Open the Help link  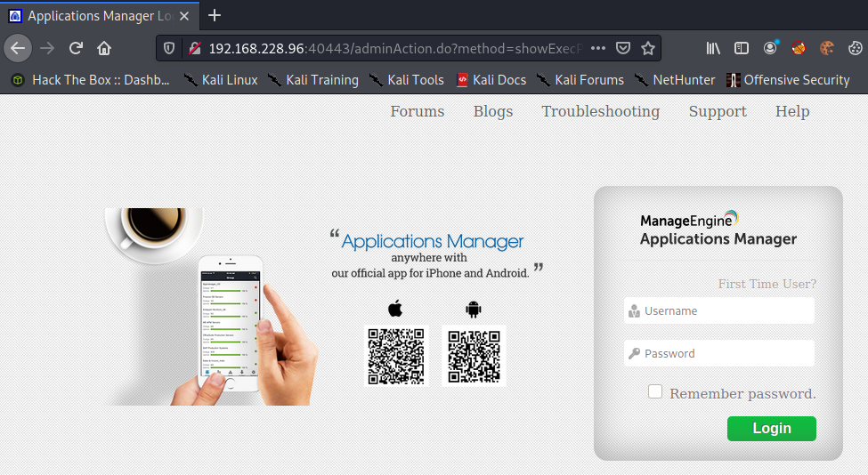792,111
